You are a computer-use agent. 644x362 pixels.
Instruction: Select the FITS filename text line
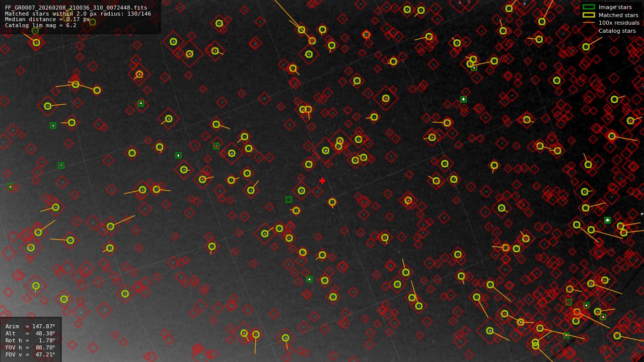(76, 8)
